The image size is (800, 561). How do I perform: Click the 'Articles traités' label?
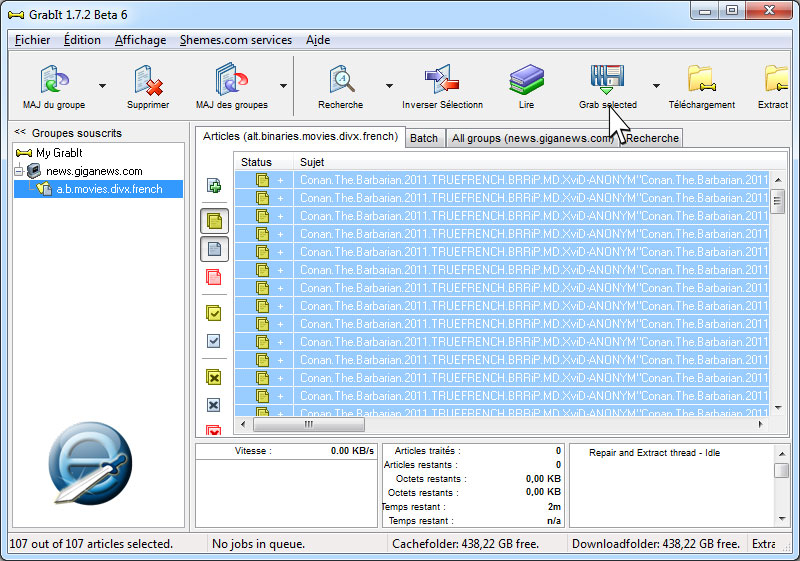pyautogui.click(x=427, y=451)
